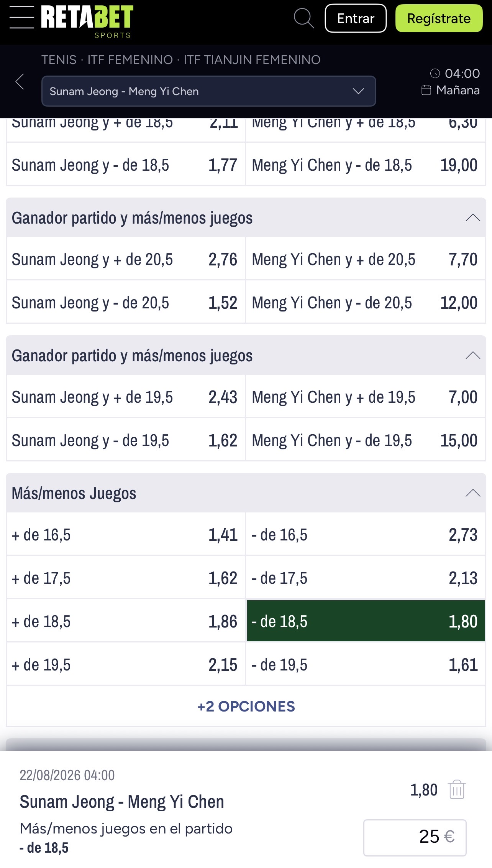Viewport: 492px width, 868px height.
Task: Select Sunam Jeong y - de 20,5
Action: [126, 303]
